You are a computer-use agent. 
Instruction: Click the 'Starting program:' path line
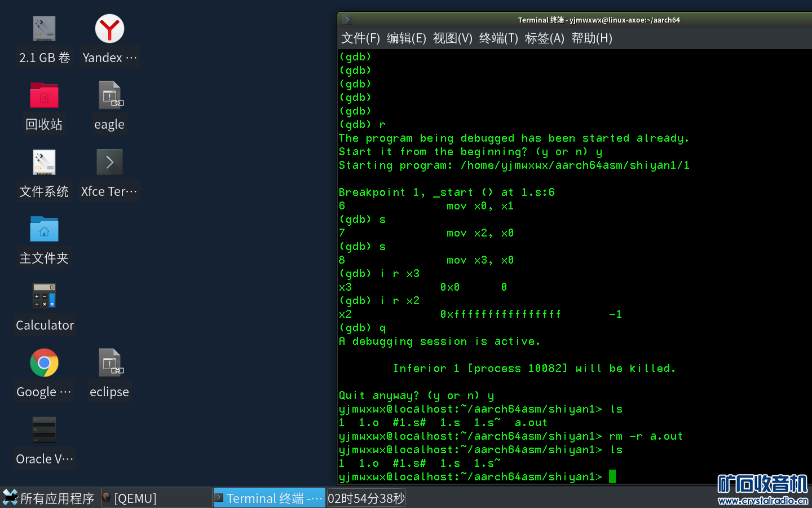click(514, 165)
